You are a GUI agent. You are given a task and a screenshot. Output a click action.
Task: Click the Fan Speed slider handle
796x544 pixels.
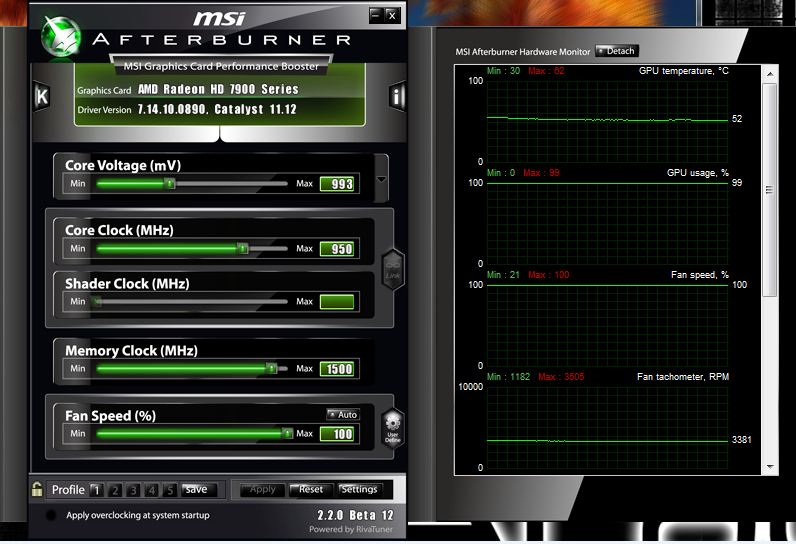[x=288, y=433]
